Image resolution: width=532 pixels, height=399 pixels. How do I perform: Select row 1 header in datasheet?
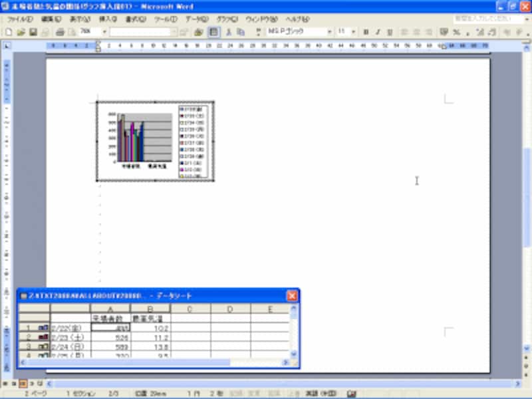click(28, 328)
